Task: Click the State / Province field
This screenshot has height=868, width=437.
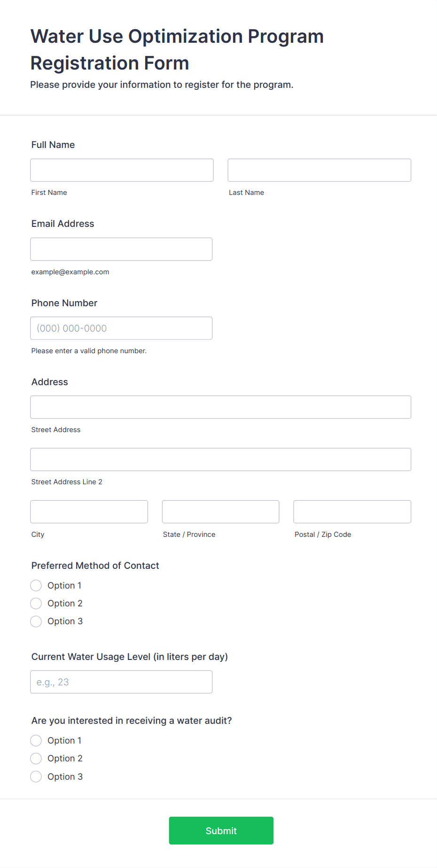Action: (x=220, y=512)
